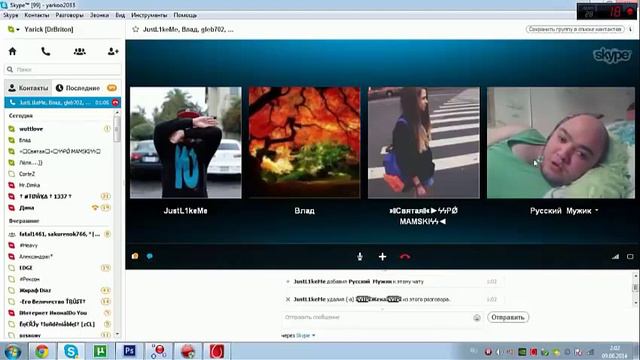Open Skype from the taskbar
Image resolution: width=640 pixels, height=360 pixels.
(71, 351)
